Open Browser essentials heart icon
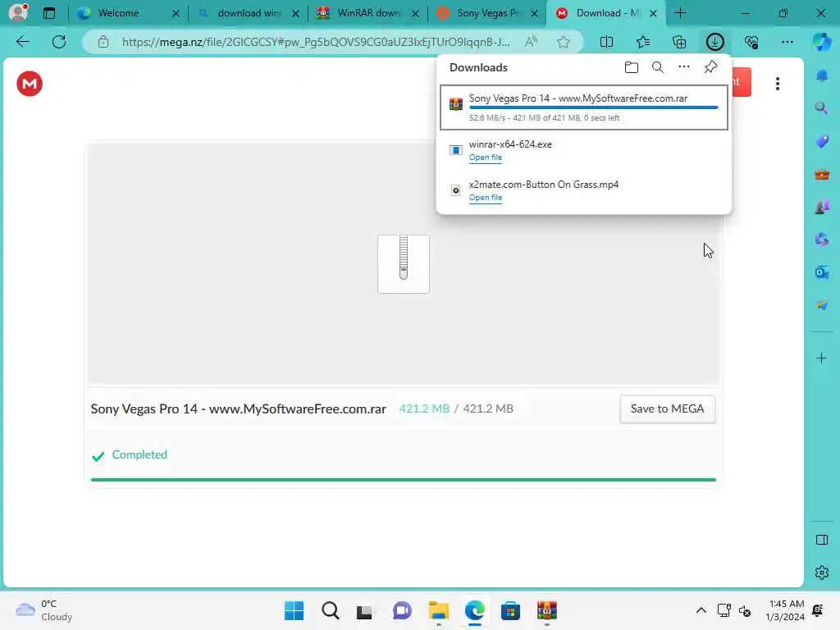Viewport: 840px width, 630px height. point(751,42)
